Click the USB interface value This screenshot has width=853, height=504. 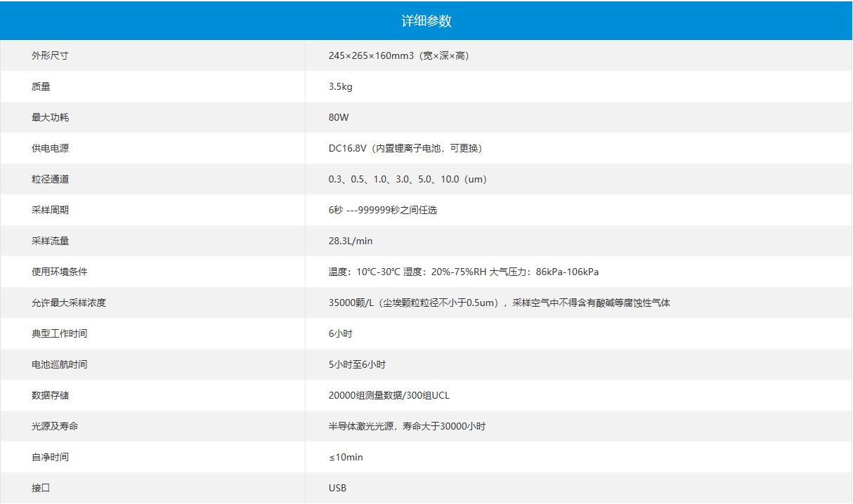(337, 488)
